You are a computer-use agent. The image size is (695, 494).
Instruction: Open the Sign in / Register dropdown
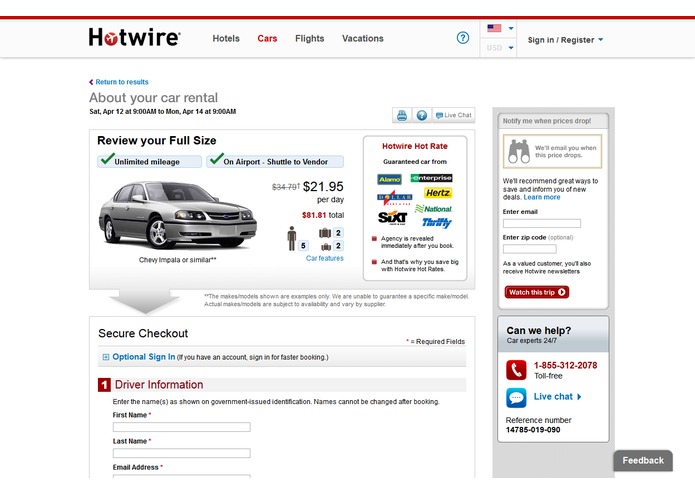(565, 40)
